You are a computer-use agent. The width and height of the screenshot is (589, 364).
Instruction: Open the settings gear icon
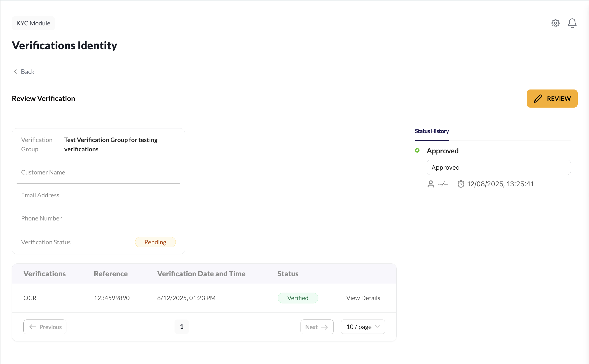[556, 23]
